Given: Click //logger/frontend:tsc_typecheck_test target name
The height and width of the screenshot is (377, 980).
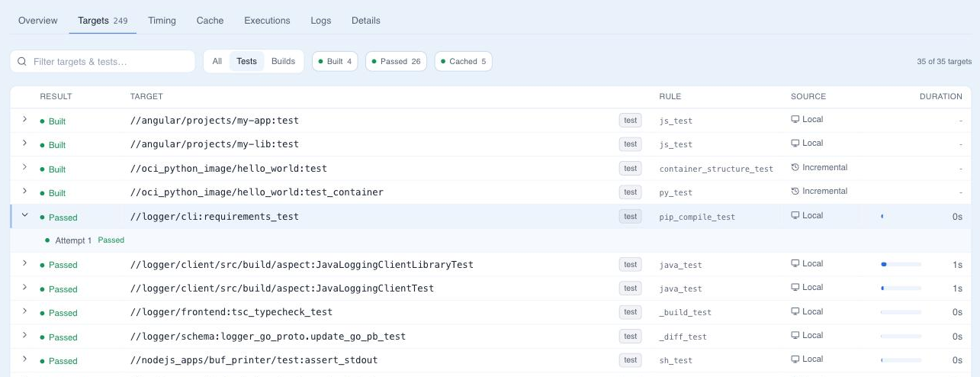Looking at the screenshot, I should coord(231,312).
